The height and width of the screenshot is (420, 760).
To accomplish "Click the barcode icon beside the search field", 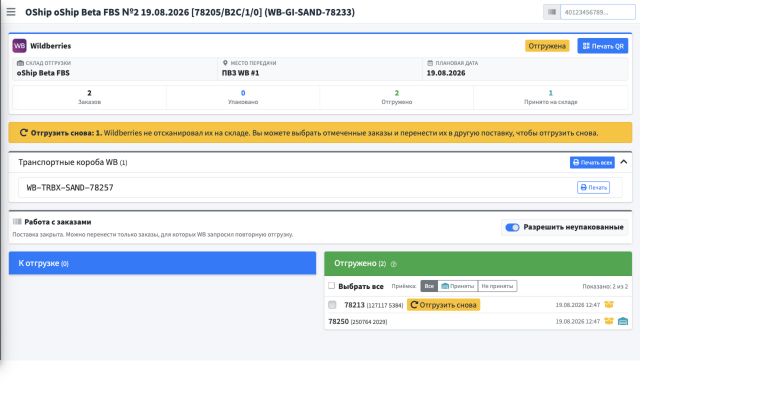I will pos(552,12).
